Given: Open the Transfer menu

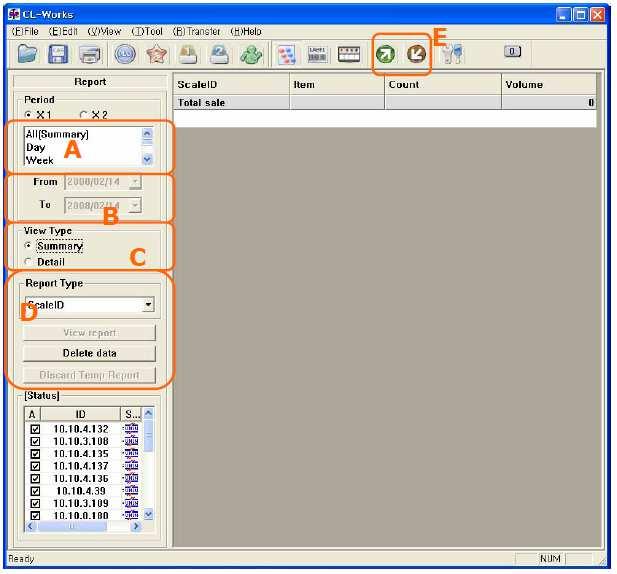Looking at the screenshot, I should (196, 31).
